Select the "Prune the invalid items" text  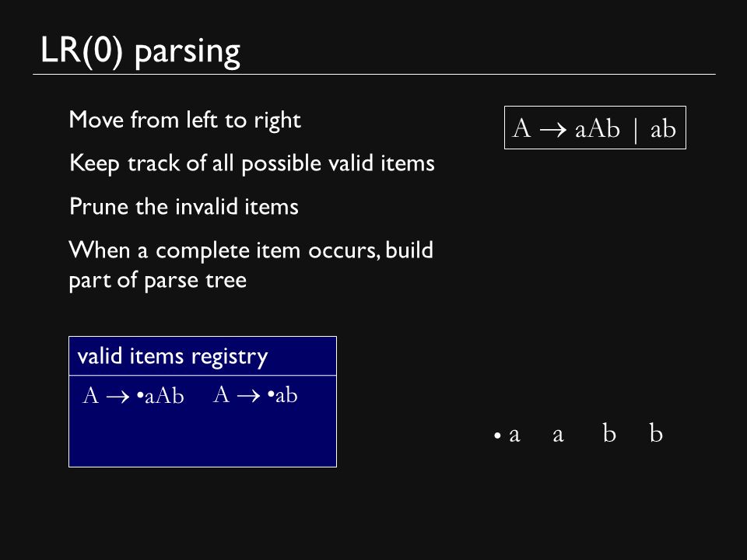pos(184,207)
